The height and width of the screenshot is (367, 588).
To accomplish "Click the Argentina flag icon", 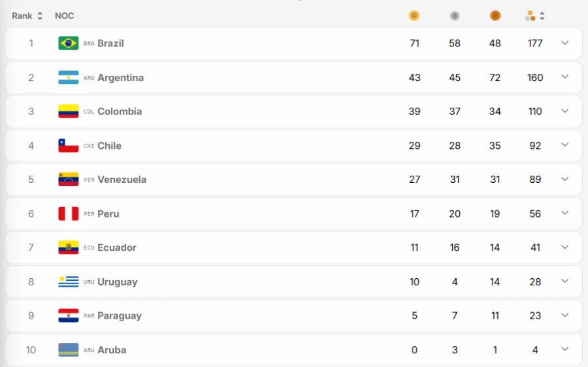I will tap(68, 78).
